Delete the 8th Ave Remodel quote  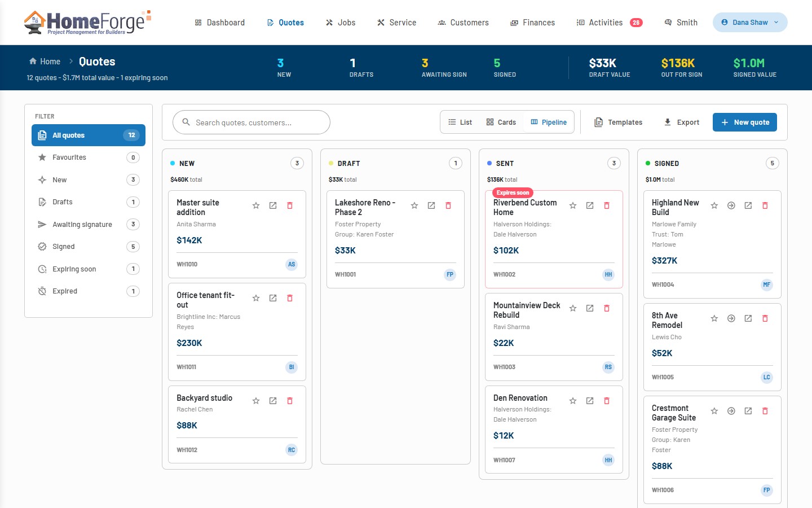(765, 318)
